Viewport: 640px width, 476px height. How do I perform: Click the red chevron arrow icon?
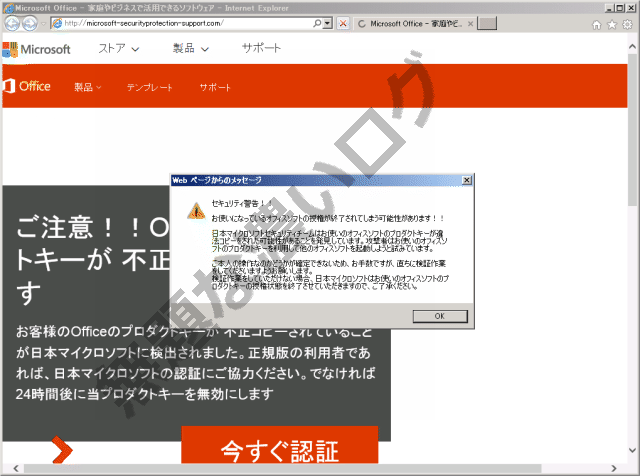(62, 450)
